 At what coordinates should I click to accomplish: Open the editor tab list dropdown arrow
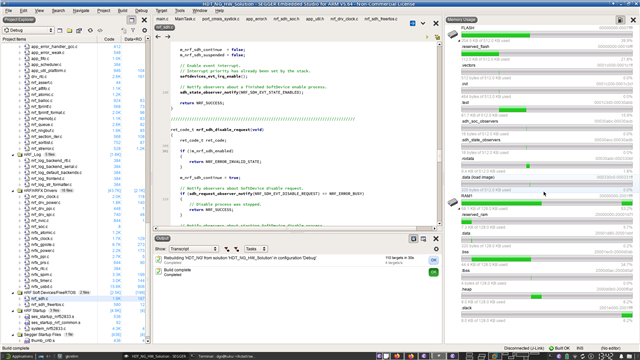423,23
